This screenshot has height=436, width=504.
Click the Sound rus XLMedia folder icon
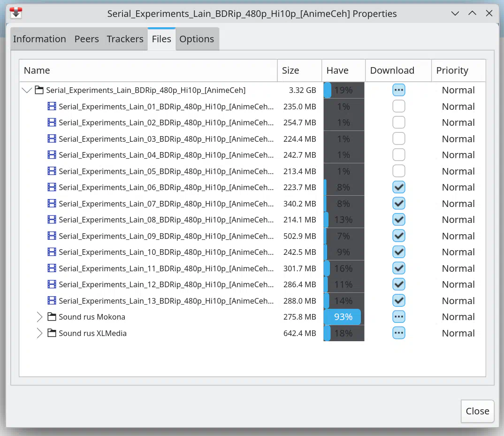click(52, 333)
